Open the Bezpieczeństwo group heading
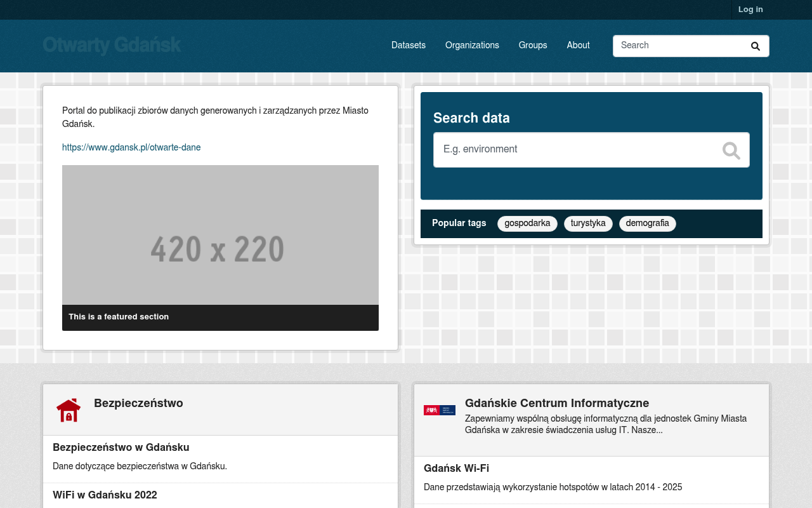The image size is (812, 508). click(x=138, y=404)
